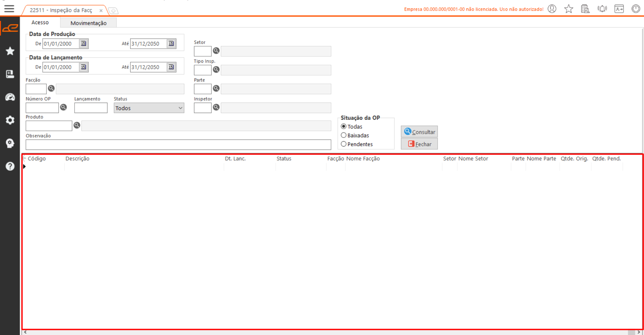
Task: Select the Todas radio option
Action: pyautogui.click(x=343, y=126)
